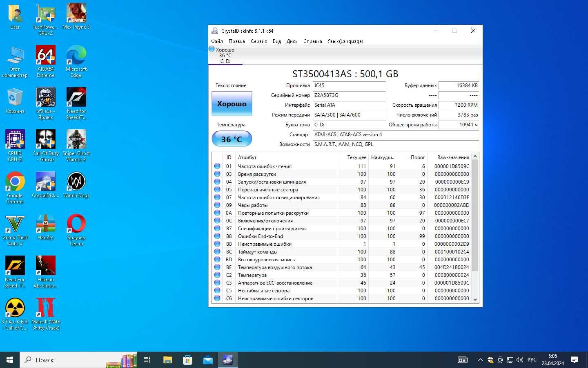This screenshot has height=368, width=588.
Task: Open File Explorer from the taskbar
Action: (x=168, y=360)
